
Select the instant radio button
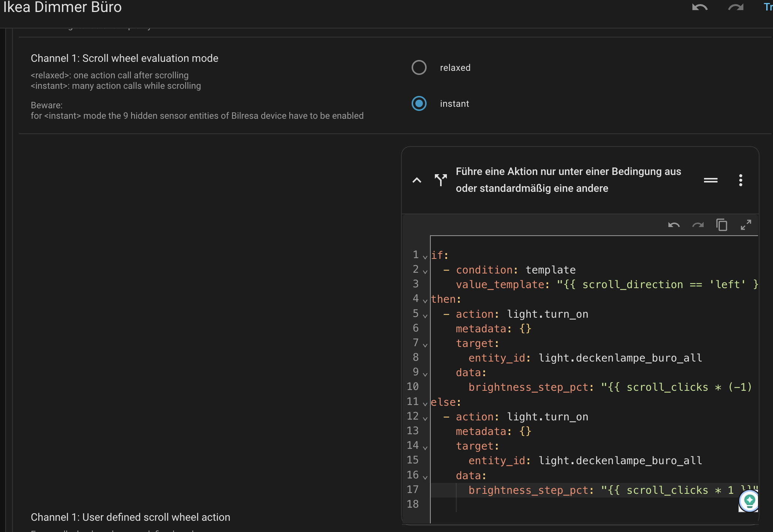pyautogui.click(x=419, y=103)
